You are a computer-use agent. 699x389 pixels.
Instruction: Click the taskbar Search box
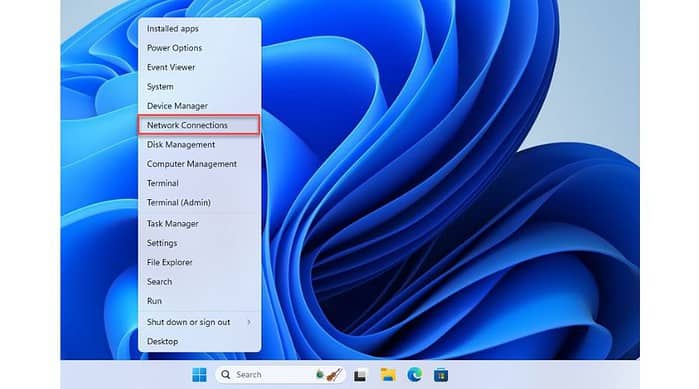point(280,375)
